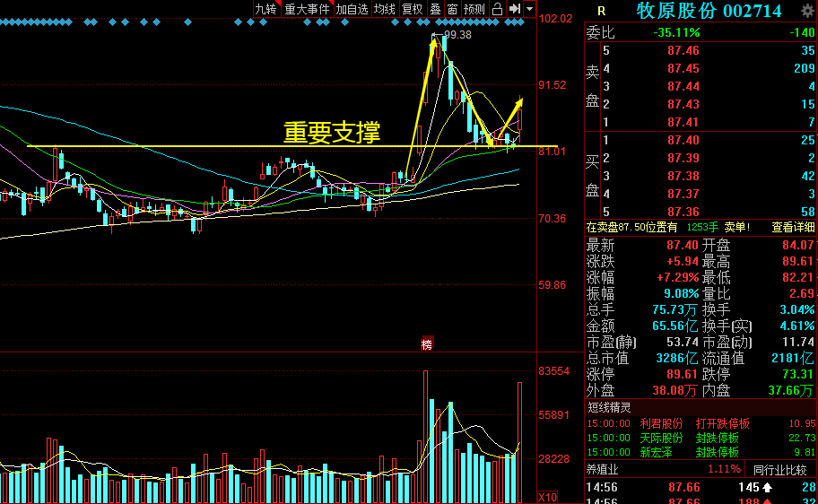Click the 1253手 sell order notice
Image resolution: width=818 pixels, height=504 pixels.
[x=702, y=228]
